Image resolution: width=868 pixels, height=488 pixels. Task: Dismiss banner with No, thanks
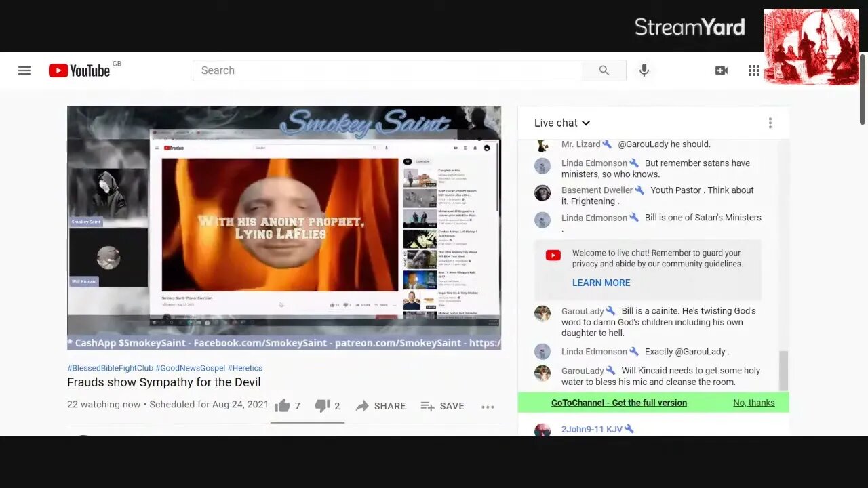[753, 403]
